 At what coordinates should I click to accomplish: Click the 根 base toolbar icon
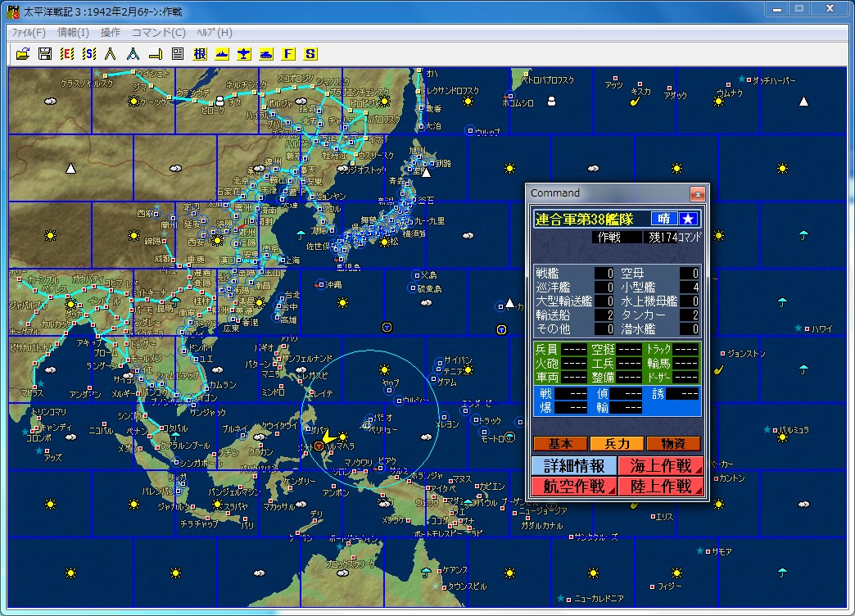(x=200, y=53)
